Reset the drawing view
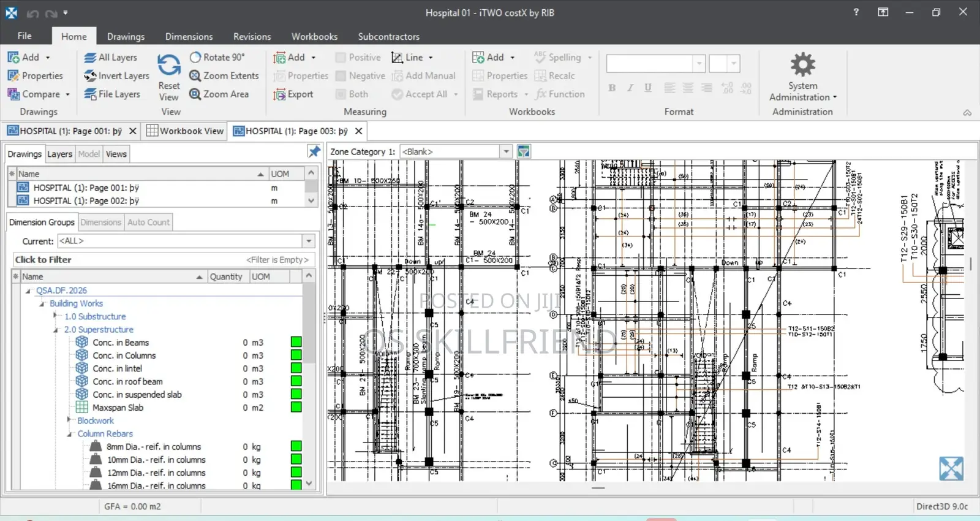The image size is (980, 521). pos(168,77)
